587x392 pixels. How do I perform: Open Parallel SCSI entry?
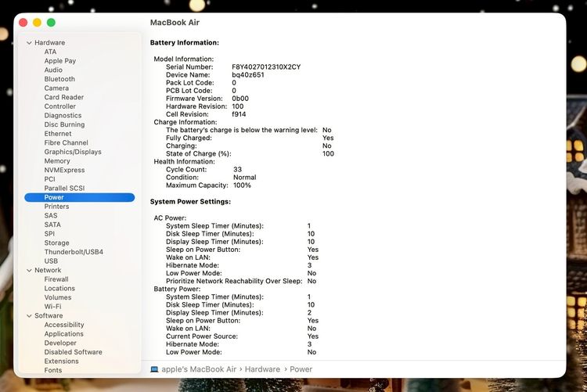pos(64,189)
